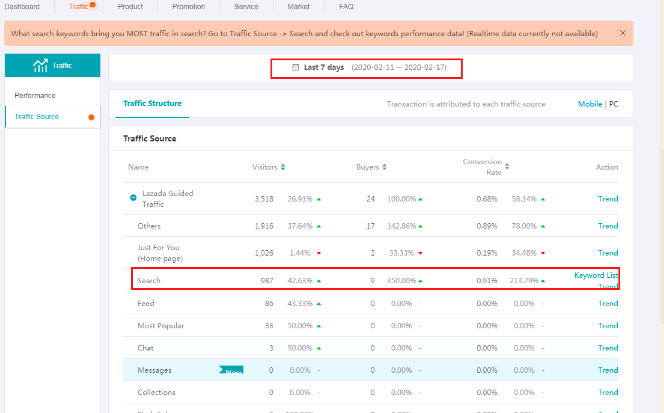Open Trend for Most Popular row

(x=608, y=325)
